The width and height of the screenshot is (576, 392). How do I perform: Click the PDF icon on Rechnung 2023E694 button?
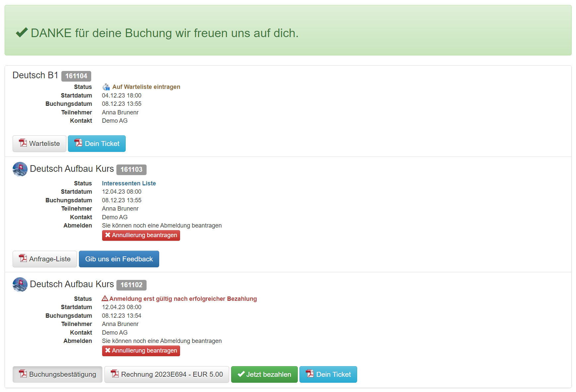pyautogui.click(x=115, y=374)
